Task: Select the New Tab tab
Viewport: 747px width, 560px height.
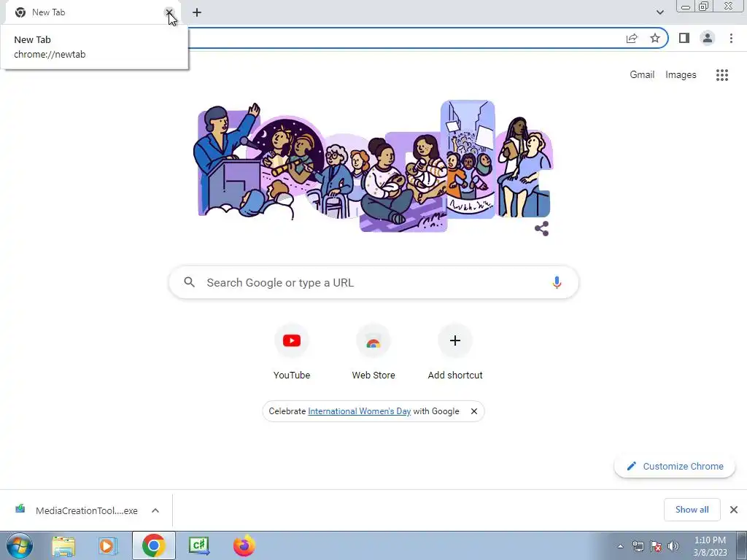Action: (x=93, y=12)
